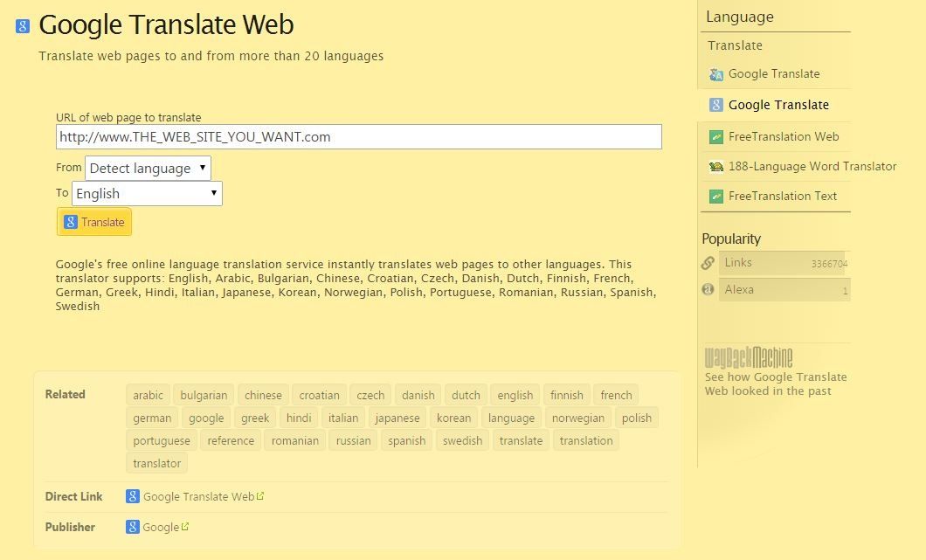Click the russian related tag
The height and width of the screenshot is (560, 926).
pos(353,440)
